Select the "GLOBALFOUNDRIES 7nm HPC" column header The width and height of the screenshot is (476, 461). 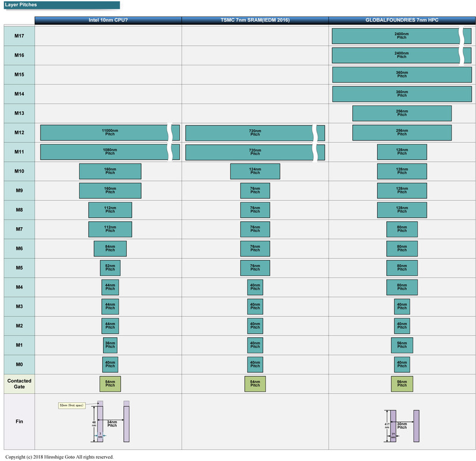tap(402, 20)
